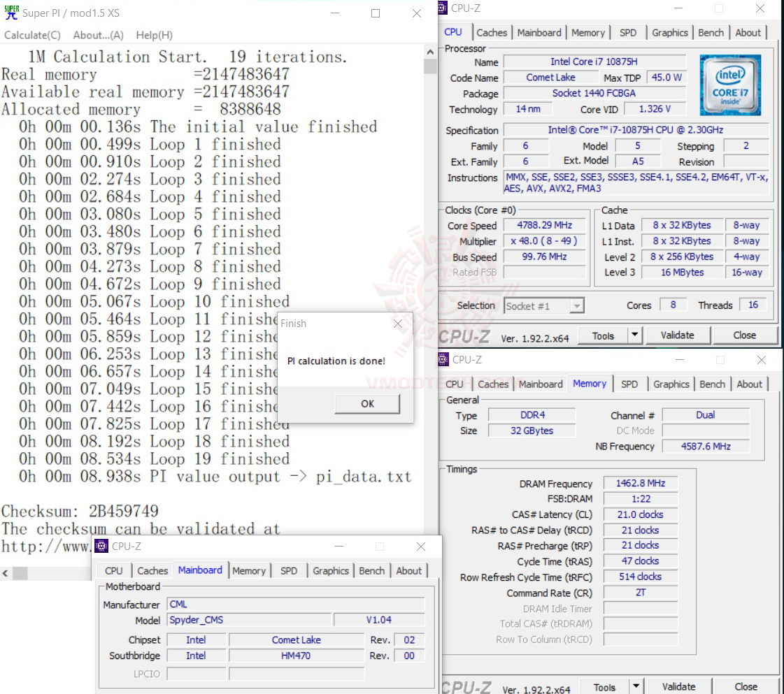Open Graphics tab in the Mainboard CPU-Z window

[x=331, y=570]
